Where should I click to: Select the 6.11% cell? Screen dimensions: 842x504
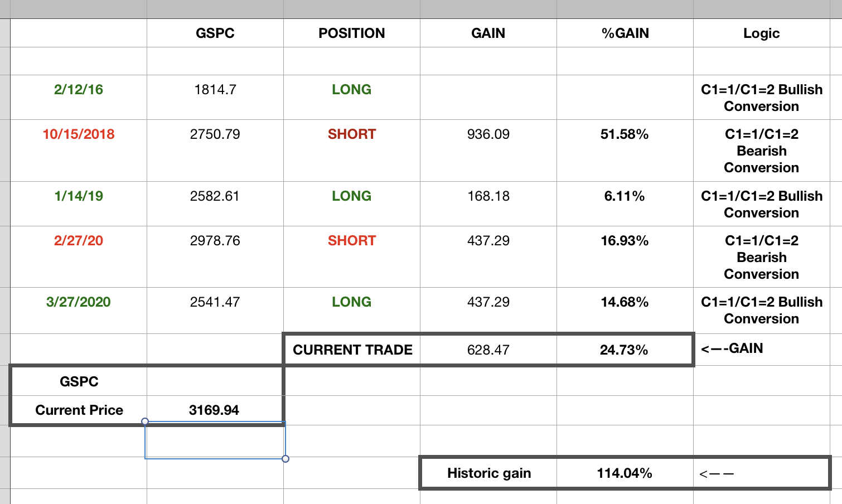(x=625, y=196)
